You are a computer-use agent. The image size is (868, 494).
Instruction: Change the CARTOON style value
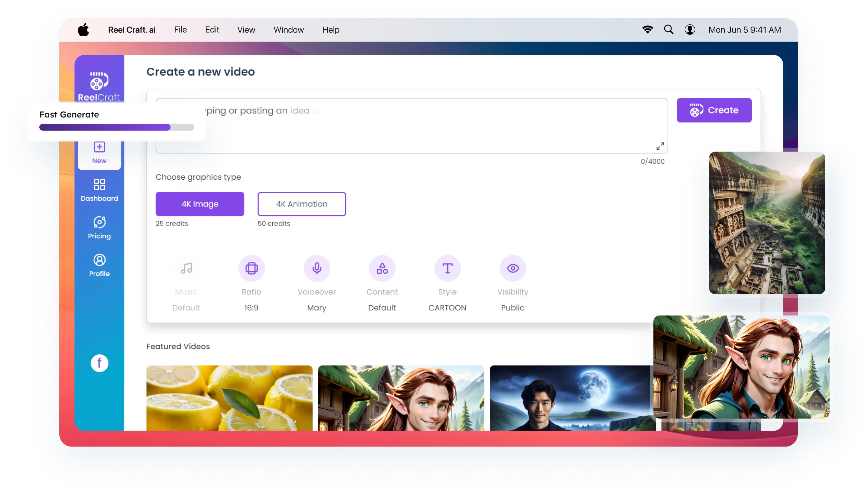point(448,307)
